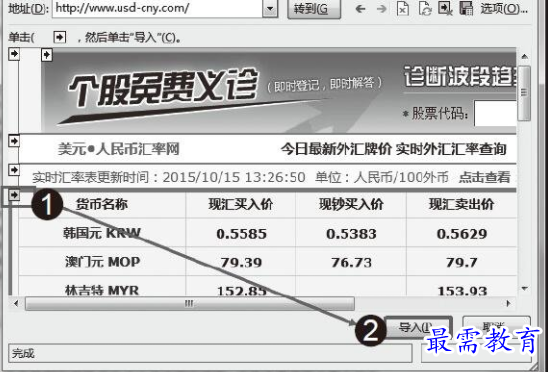Select whole page with top-left yellow arrow
Screen dimensions: 548x372
point(14,54)
